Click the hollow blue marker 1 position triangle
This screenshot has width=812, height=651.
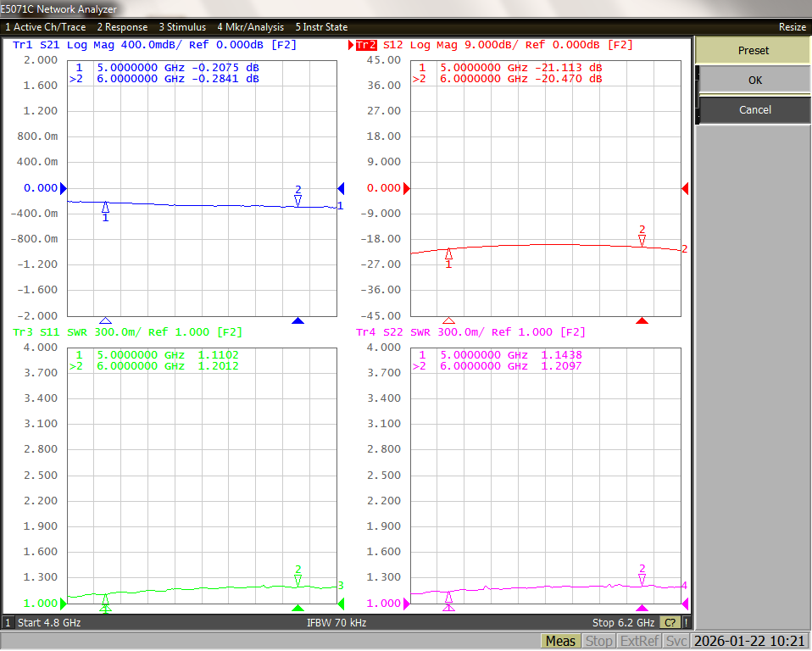pos(106,320)
